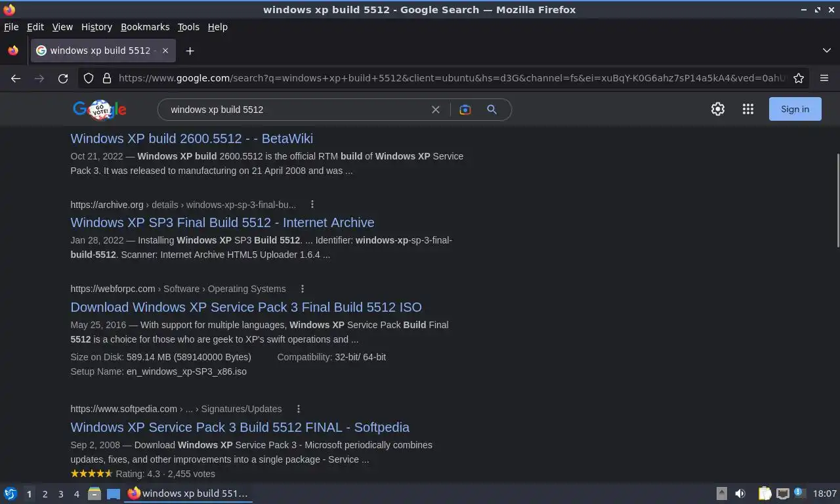Click the softpedia.com breadcrumb URL text
The height and width of the screenshot is (504, 840).
[x=176, y=409]
